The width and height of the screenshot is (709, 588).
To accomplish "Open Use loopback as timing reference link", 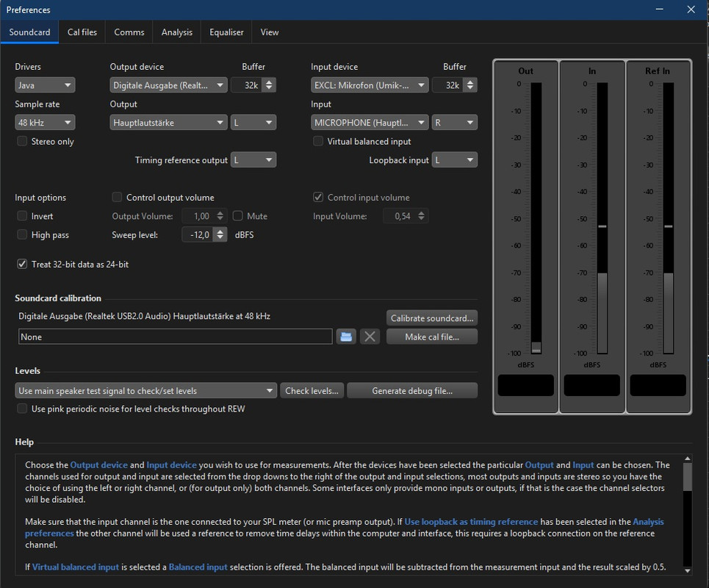I will point(471,522).
